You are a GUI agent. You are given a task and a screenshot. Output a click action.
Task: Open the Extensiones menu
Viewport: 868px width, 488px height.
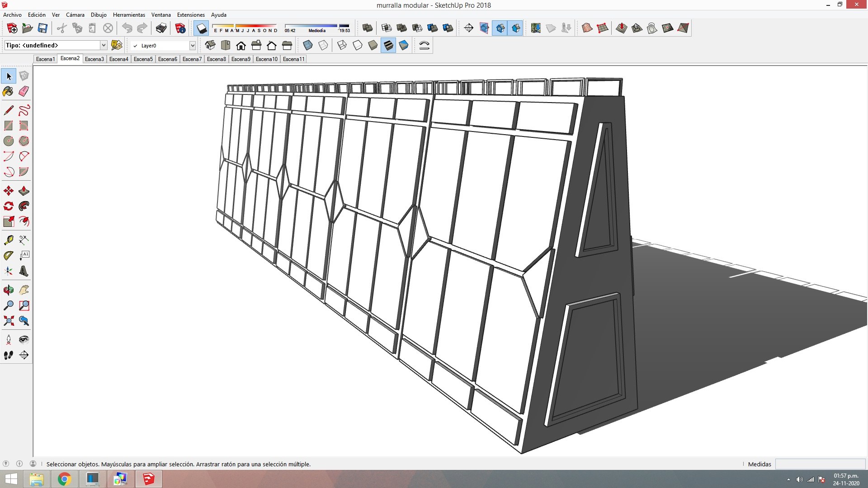click(191, 15)
